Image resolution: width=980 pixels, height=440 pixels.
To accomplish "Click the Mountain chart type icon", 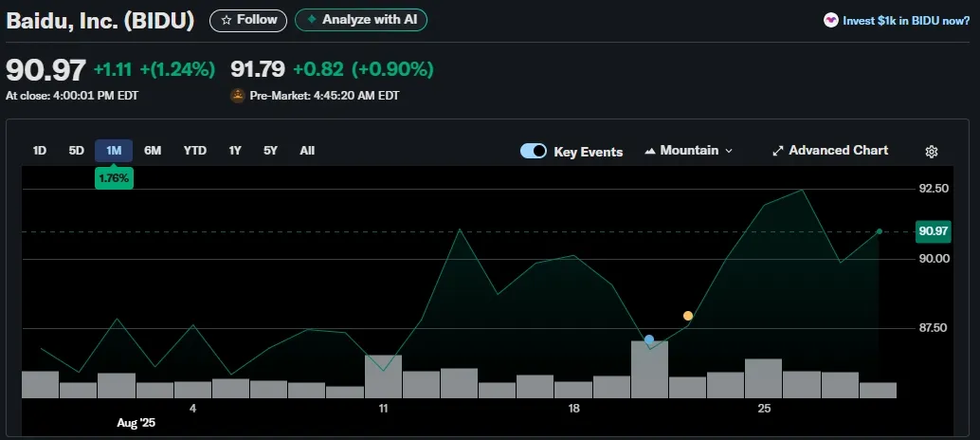I will pyautogui.click(x=650, y=151).
